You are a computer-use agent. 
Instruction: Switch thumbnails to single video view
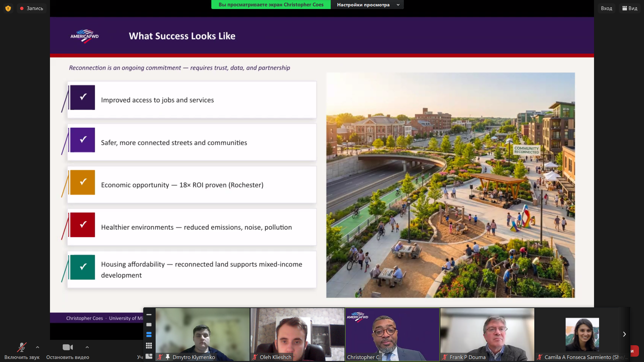pos(149,324)
